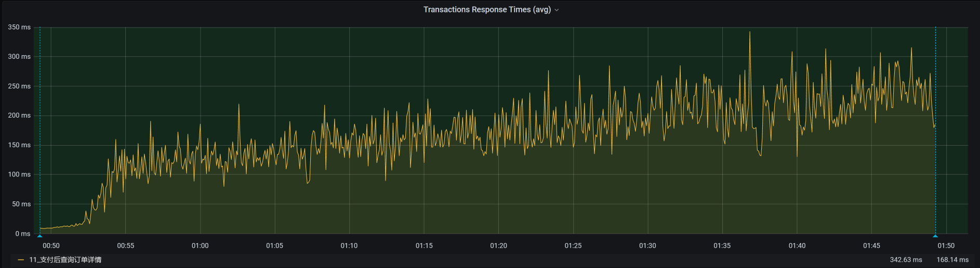The width and height of the screenshot is (980, 268).
Task: Click the 01:45 x-axis time label
Action: (x=871, y=246)
